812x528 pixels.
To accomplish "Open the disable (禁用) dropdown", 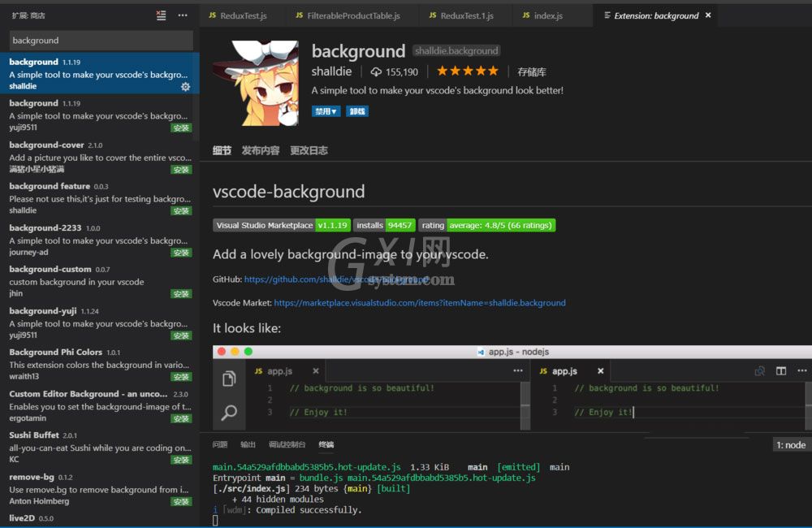I will click(326, 111).
